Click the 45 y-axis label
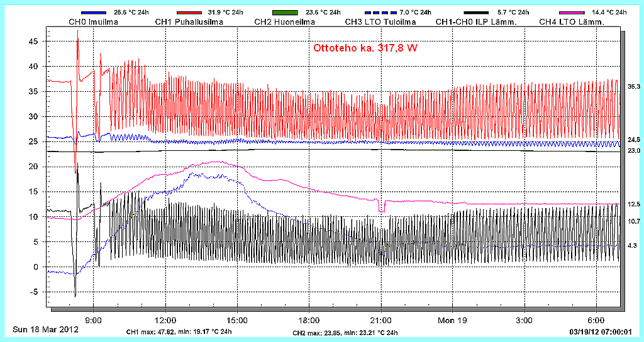The height and width of the screenshot is (342, 644). (34, 41)
